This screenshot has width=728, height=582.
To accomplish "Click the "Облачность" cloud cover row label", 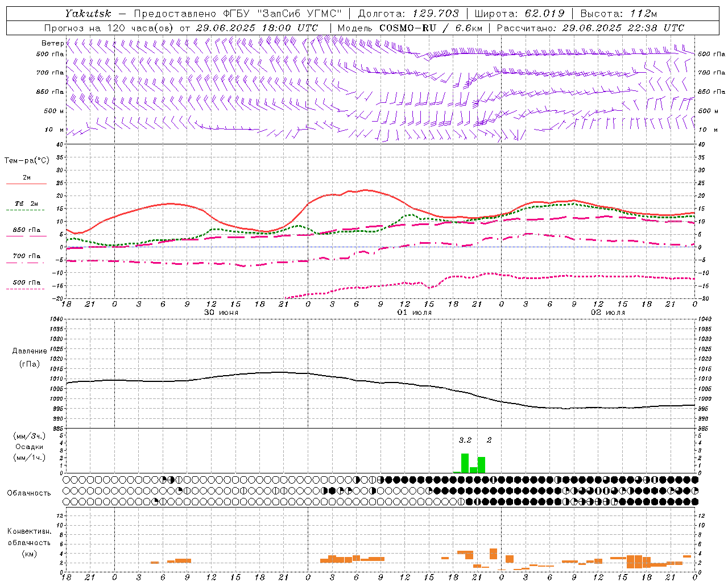I will (x=29, y=493).
